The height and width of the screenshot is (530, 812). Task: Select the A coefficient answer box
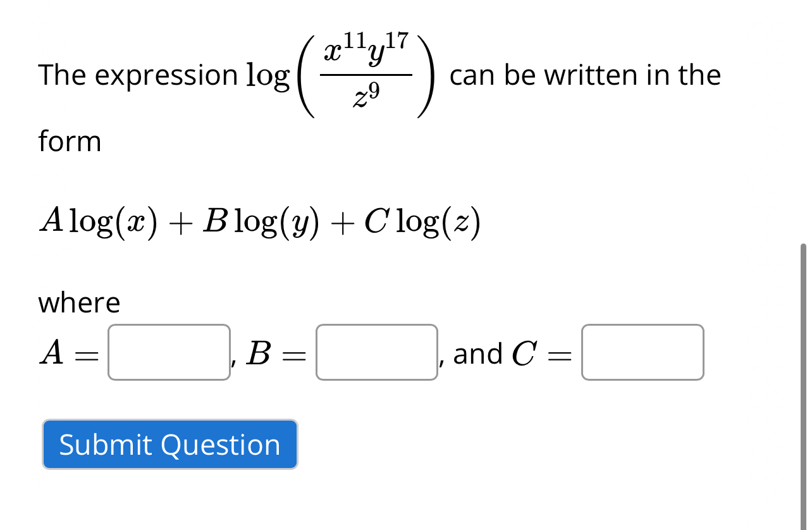(x=169, y=353)
